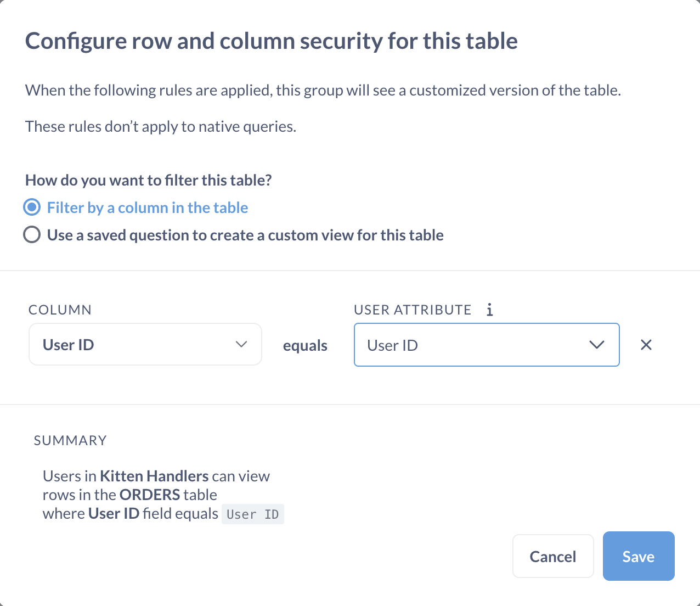Cancel the security rule changes

point(553,556)
